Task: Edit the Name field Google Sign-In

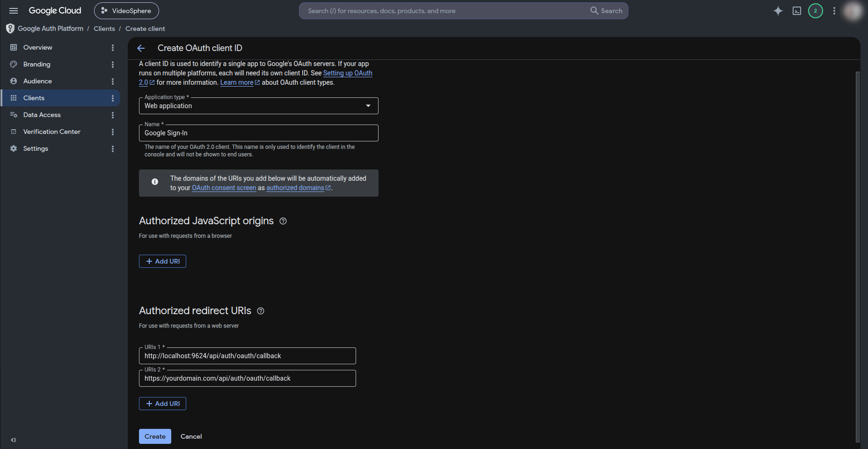Action: [x=258, y=133]
